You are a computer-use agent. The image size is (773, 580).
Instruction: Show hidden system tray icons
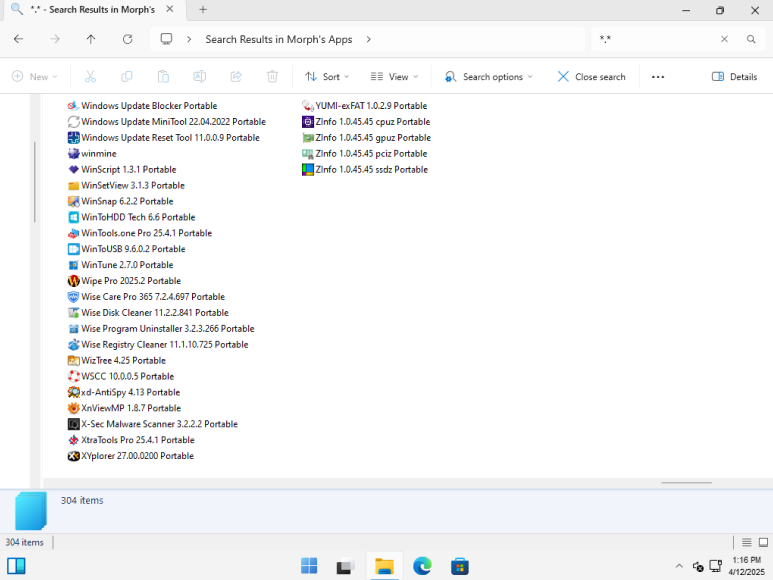[x=679, y=566]
